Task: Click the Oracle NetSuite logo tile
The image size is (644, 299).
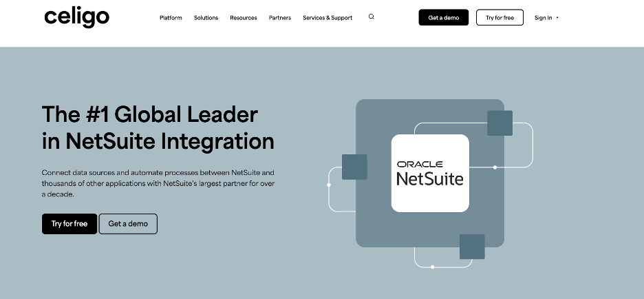Action: [430, 173]
